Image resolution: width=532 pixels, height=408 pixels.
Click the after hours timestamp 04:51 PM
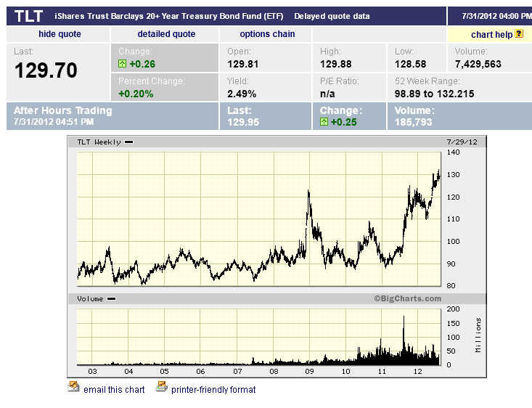click(x=54, y=122)
